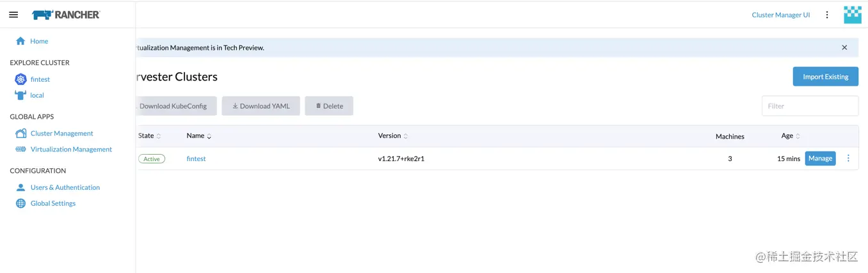Click the 15 mins age cell
Viewport: 868px width, 273px height.
click(x=789, y=159)
